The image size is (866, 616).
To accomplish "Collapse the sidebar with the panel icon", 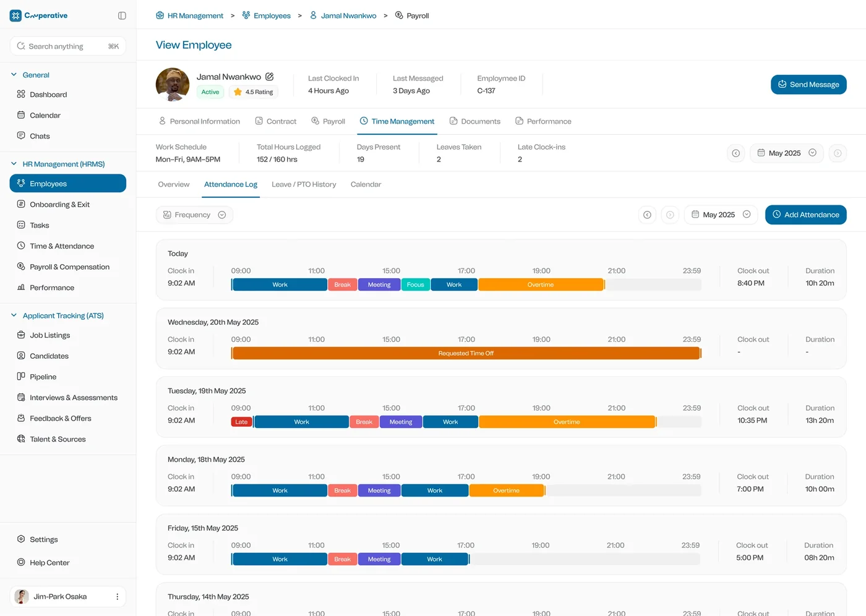I will tap(122, 15).
